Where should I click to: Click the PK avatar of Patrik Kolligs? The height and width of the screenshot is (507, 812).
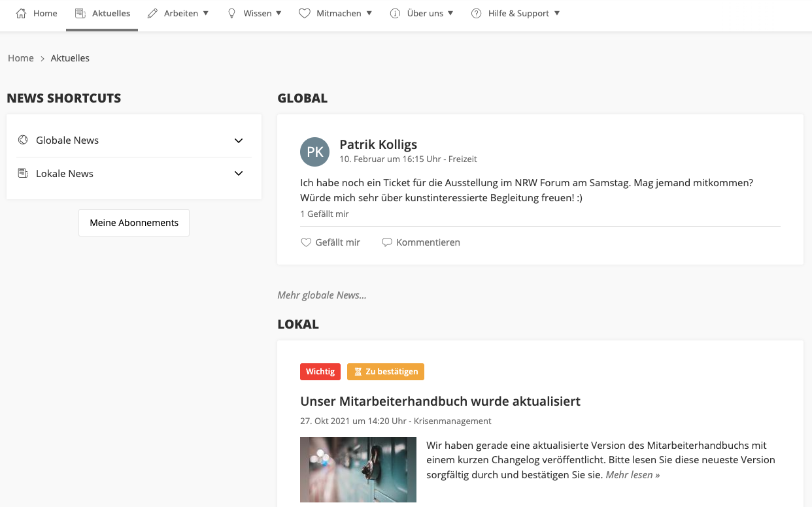[x=314, y=152]
